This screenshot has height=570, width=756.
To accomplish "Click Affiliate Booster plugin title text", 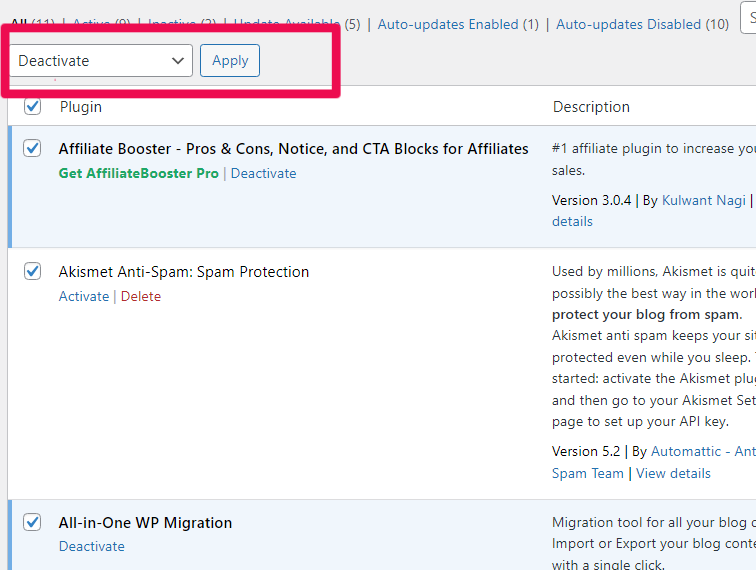I will 294,149.
